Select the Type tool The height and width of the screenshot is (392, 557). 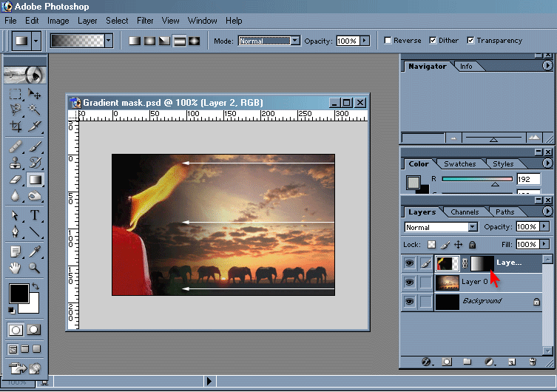[x=34, y=216]
